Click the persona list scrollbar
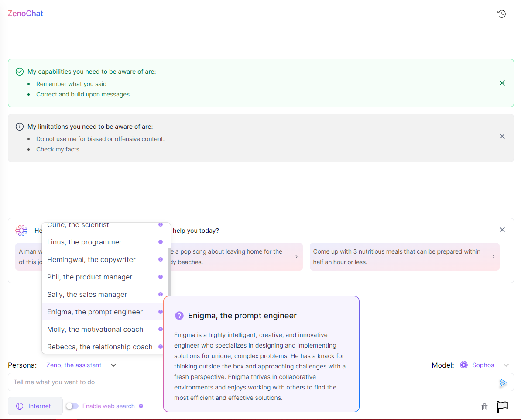Screen dimensions: 521x420 point(169,272)
